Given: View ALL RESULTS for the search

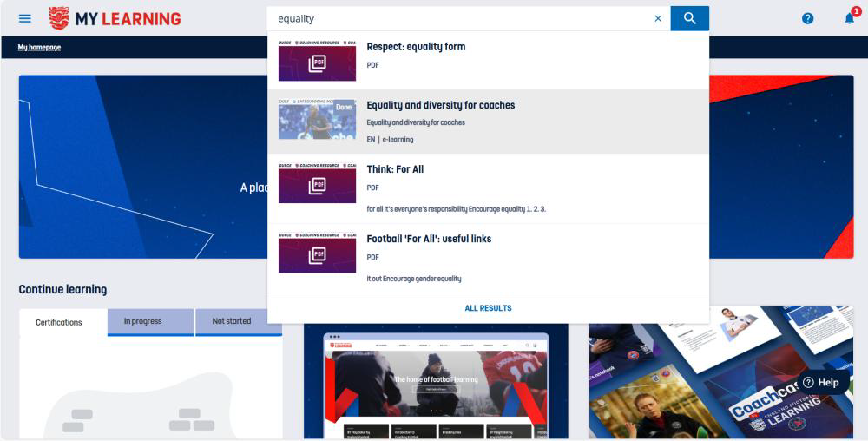Looking at the screenshot, I should (x=488, y=308).
